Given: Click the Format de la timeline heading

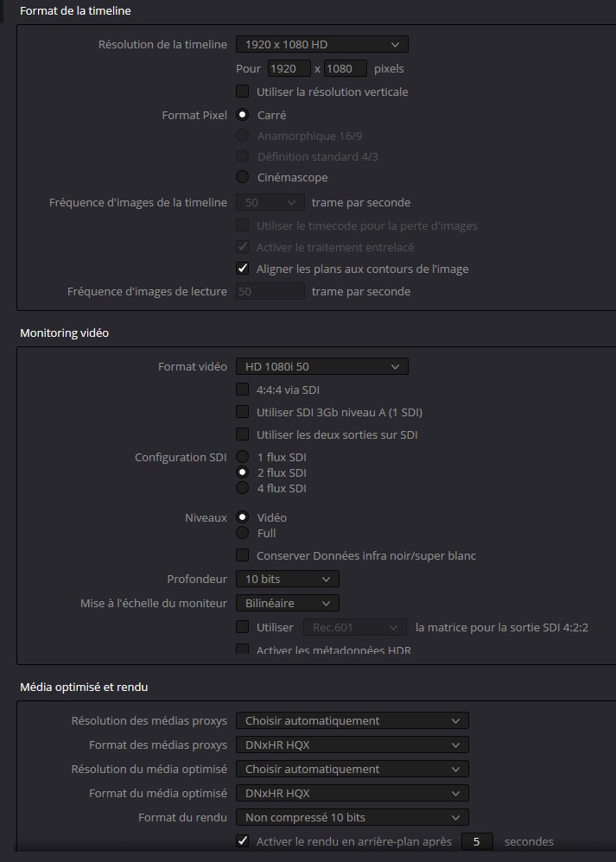Looking at the screenshot, I should click(x=75, y=10).
